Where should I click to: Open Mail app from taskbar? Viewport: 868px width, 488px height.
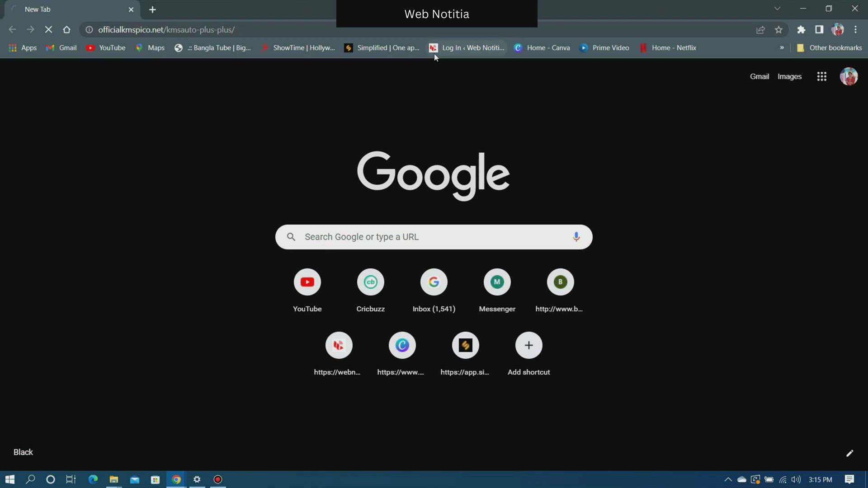pos(134,479)
